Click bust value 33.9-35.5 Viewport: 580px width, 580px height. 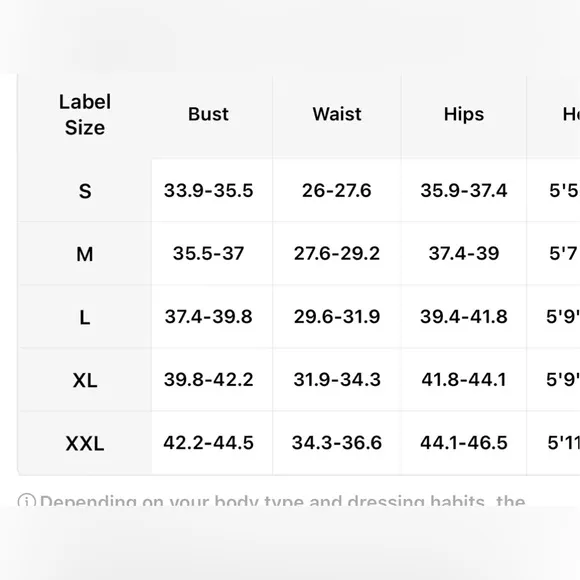208,191
